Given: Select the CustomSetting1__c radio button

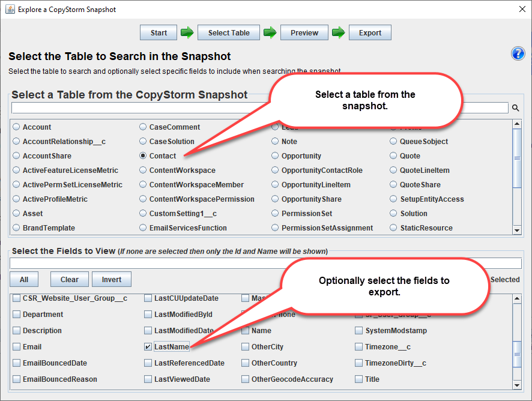Looking at the screenshot, I should pyautogui.click(x=143, y=213).
